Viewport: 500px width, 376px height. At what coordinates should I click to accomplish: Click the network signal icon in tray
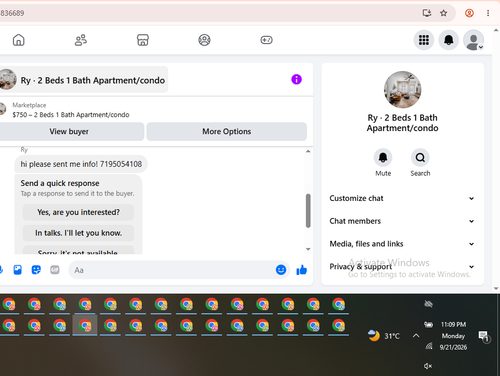click(429, 346)
